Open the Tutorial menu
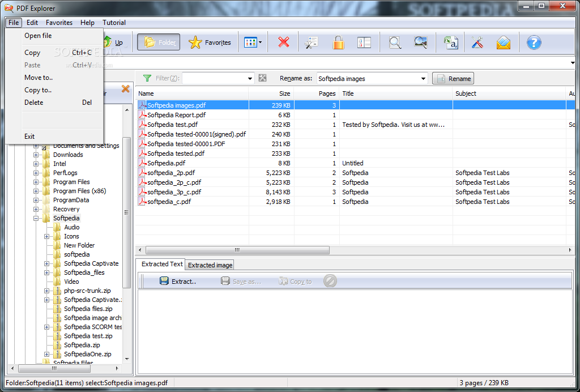Image resolution: width=580 pixels, height=392 pixels. click(114, 23)
